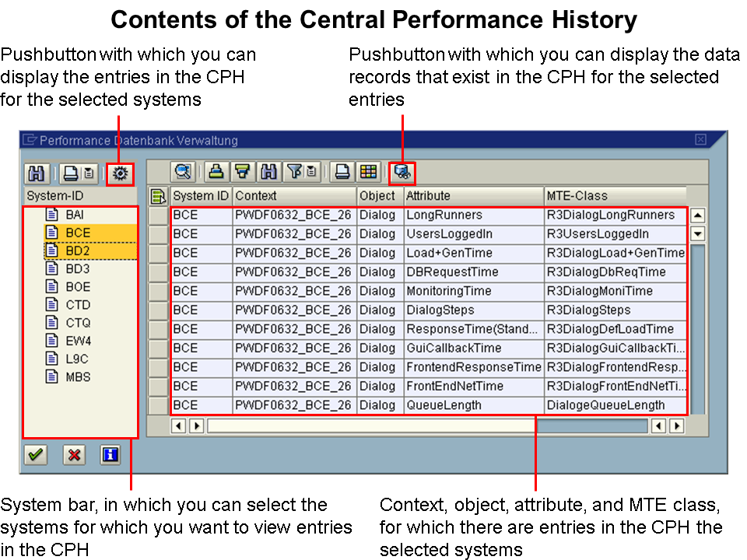Select the MBS system in the list
This screenshot has height=560, width=747.
click(x=77, y=376)
